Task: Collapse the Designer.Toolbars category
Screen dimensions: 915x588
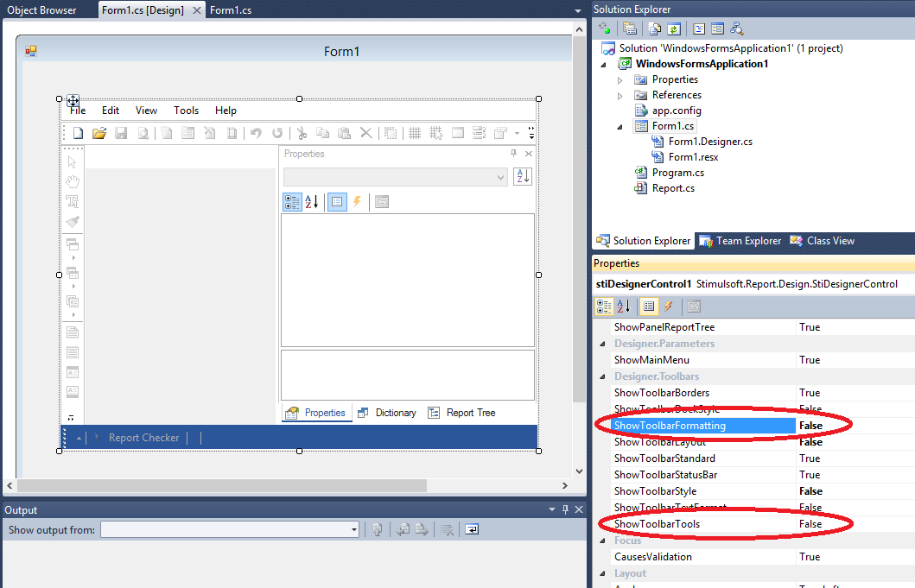Action: click(x=603, y=376)
